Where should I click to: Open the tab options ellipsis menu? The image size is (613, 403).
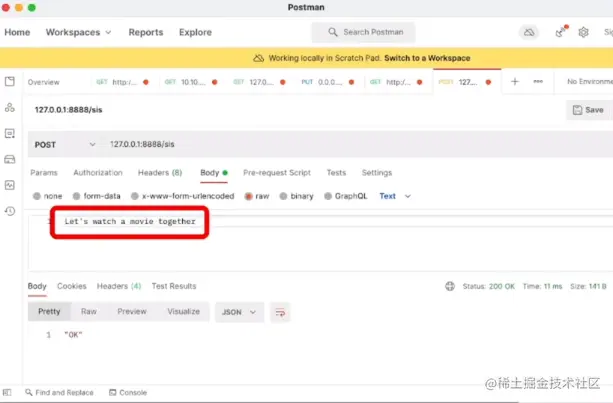pos(538,81)
